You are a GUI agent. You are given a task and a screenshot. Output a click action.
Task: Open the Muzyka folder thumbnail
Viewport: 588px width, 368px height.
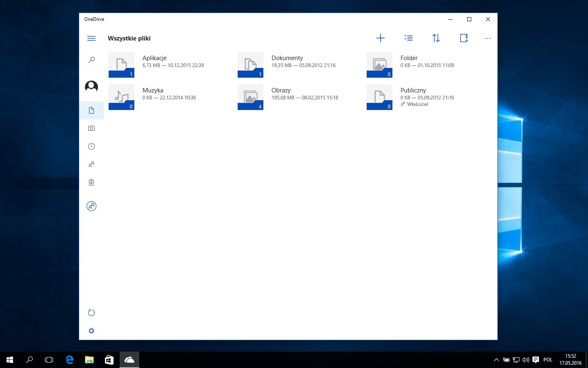121,97
